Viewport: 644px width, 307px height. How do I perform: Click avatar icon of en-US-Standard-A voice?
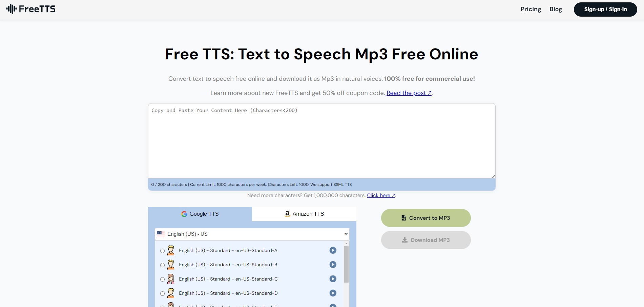171,250
